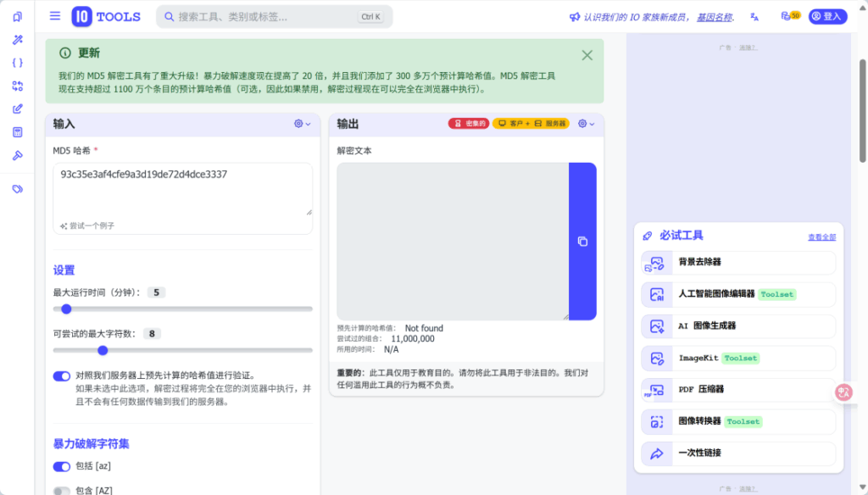This screenshot has width=868, height=495.
Task: Click the hammer tool icon in left sidebar
Action: (19, 155)
